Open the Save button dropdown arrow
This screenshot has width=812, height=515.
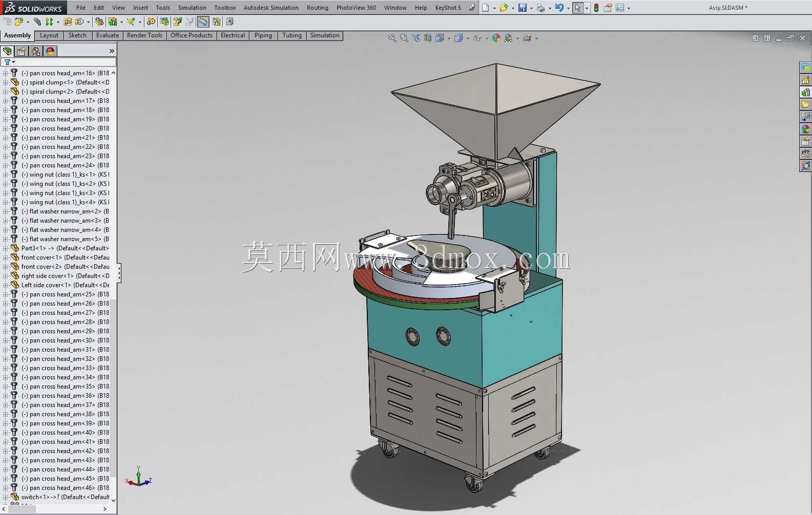point(531,8)
